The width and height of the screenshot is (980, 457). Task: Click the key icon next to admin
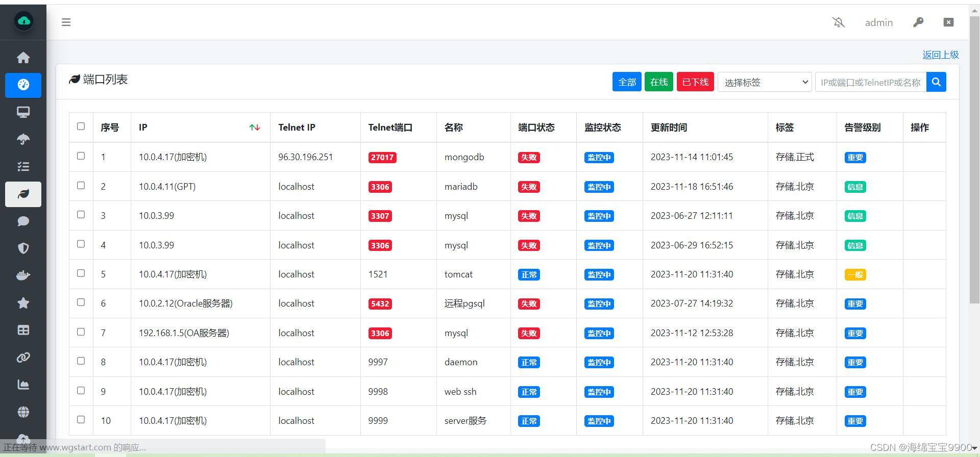[x=918, y=22]
